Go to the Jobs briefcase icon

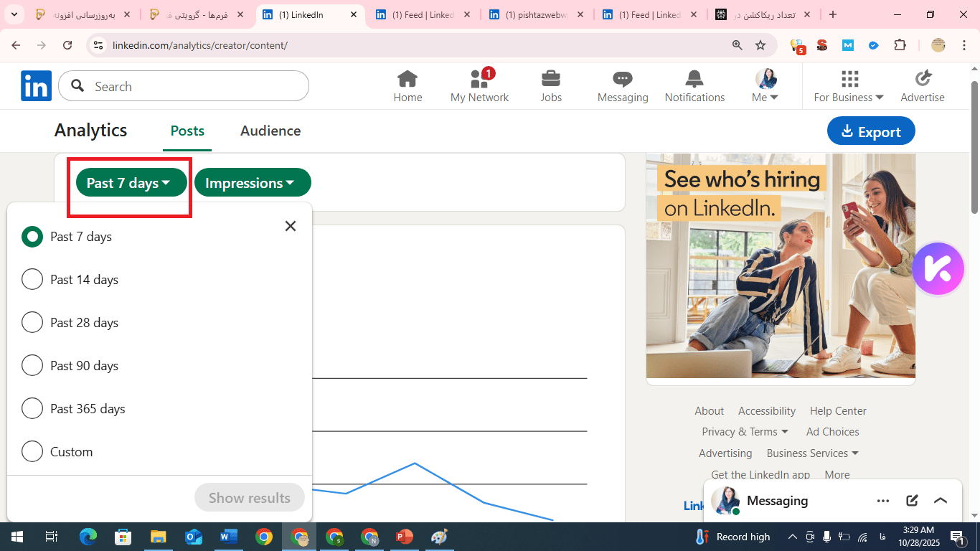tap(551, 79)
